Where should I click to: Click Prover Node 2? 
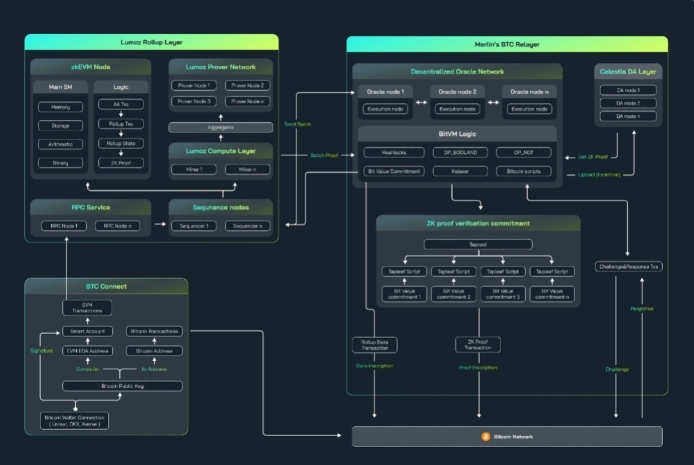click(x=247, y=85)
